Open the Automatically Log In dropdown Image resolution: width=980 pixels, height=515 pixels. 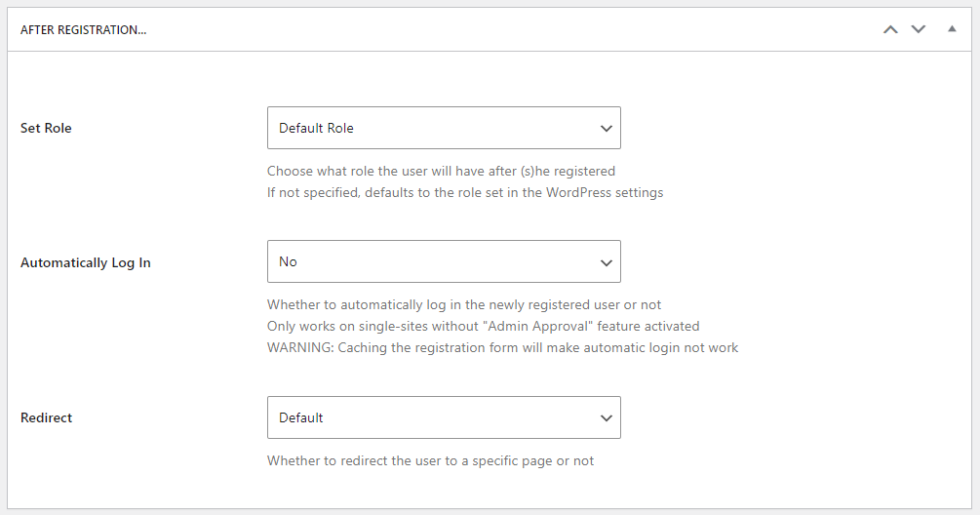[444, 261]
